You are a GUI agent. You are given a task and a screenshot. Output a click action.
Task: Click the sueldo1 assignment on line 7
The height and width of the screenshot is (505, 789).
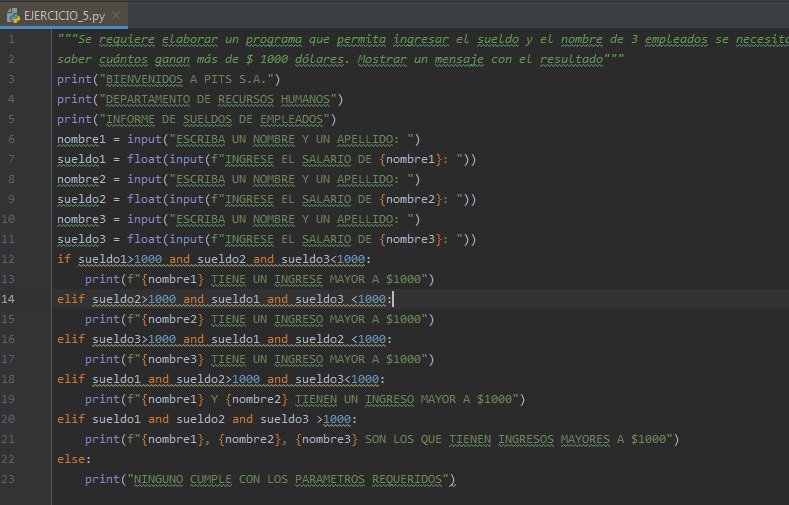tap(266, 159)
